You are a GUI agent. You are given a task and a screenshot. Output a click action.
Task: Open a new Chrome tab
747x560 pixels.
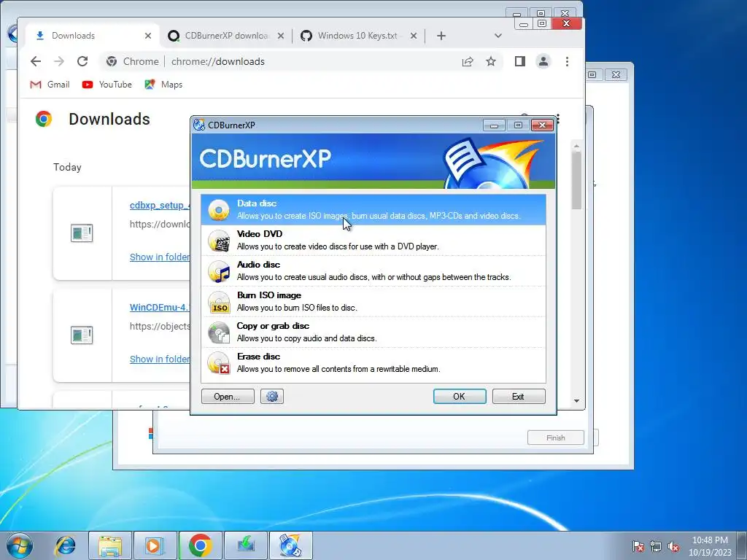tap(441, 36)
